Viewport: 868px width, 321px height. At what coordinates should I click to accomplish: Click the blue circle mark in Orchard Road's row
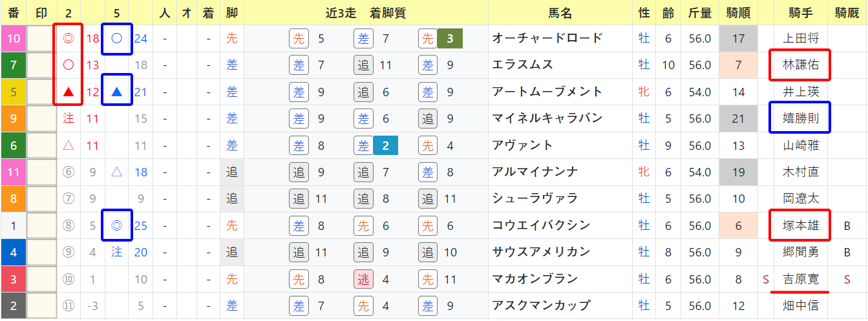(117, 39)
